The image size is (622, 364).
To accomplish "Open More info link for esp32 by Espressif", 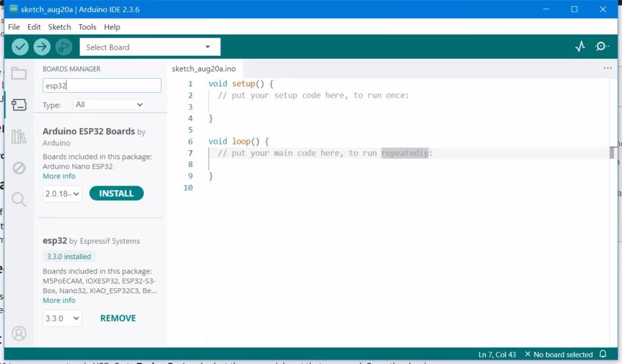I will pyautogui.click(x=59, y=300).
